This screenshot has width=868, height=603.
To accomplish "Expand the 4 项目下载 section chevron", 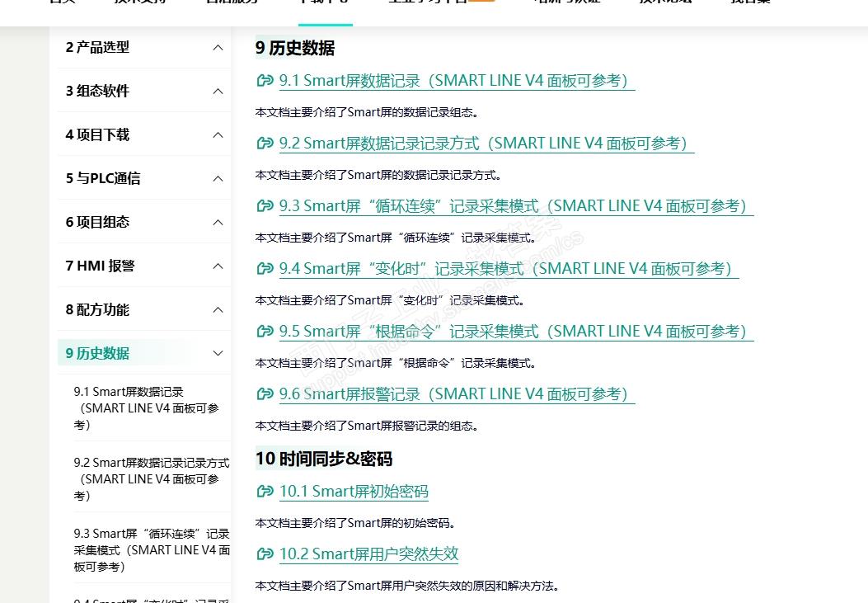I will 218,135.
